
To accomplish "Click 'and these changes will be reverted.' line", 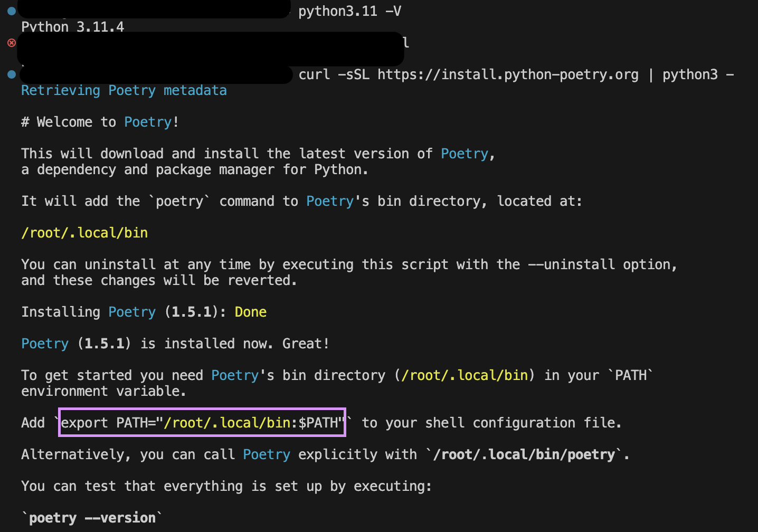I will 159,280.
